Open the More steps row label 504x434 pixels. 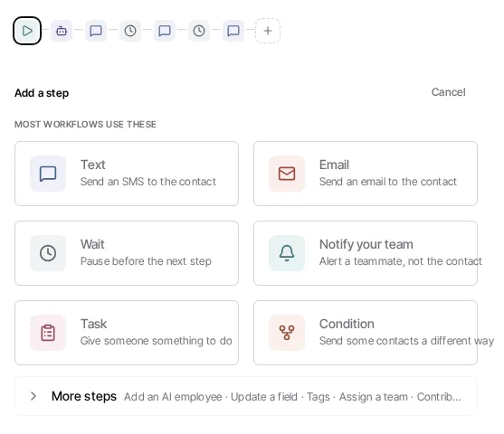pos(84,396)
